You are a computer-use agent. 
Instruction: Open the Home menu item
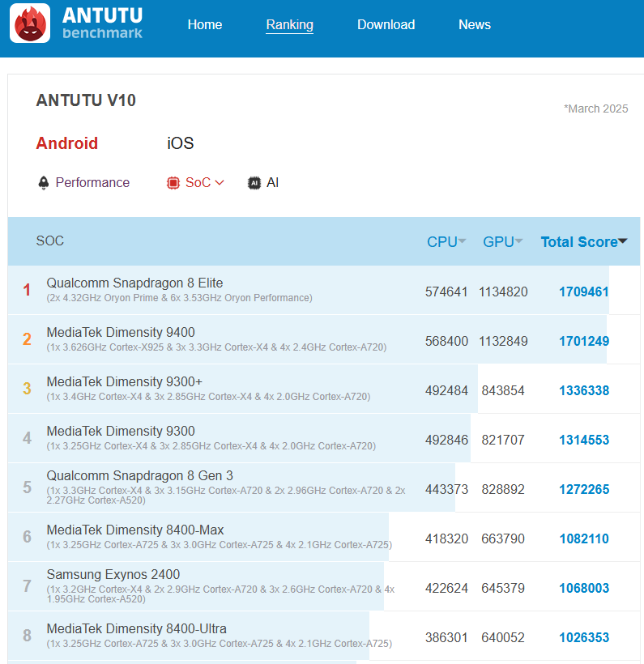click(205, 24)
